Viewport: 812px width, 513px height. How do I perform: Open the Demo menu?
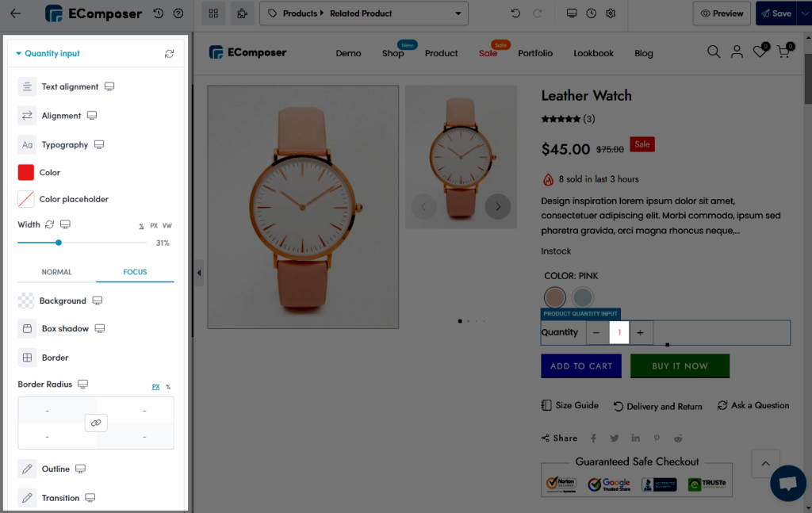pyautogui.click(x=348, y=53)
